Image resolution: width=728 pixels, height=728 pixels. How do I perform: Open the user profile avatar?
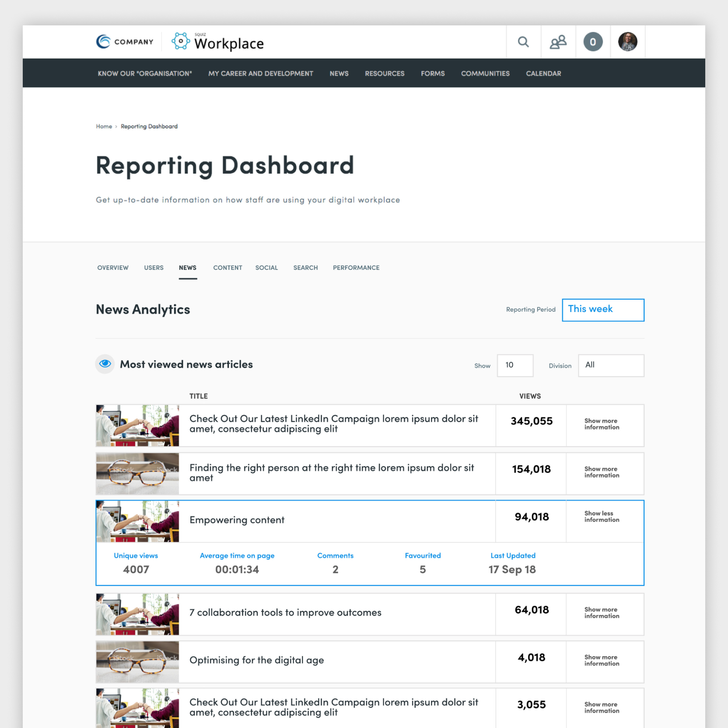tap(627, 42)
